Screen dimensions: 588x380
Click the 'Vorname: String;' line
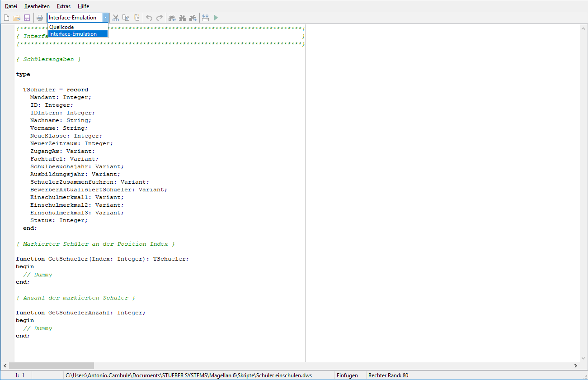(59, 128)
